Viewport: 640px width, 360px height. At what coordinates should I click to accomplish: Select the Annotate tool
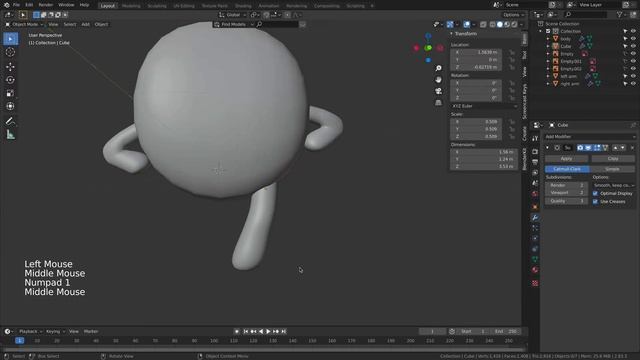11,121
